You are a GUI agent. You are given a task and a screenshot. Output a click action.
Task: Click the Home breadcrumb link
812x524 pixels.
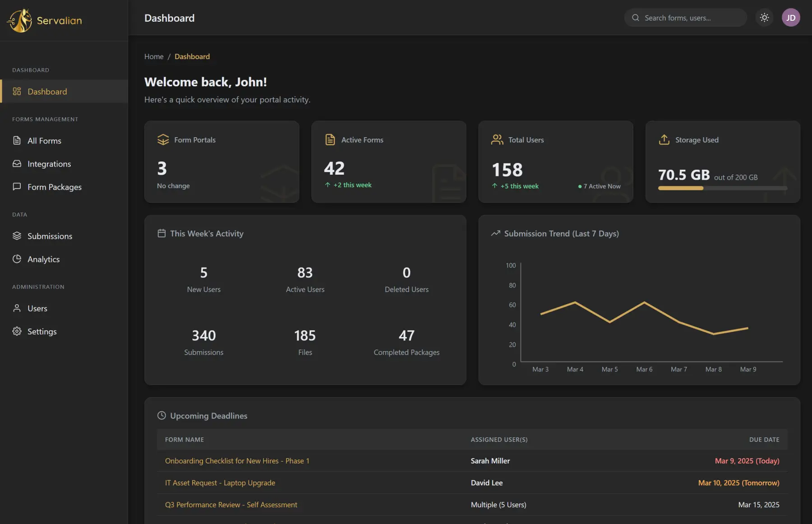point(154,56)
